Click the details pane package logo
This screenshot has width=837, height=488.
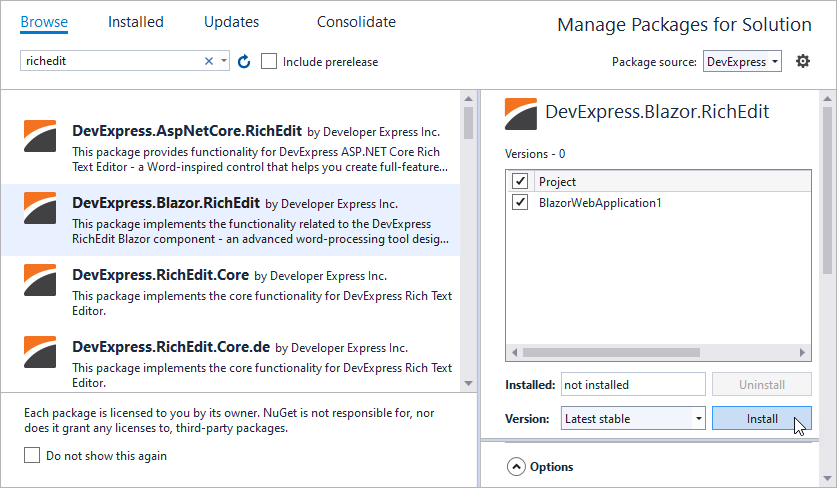click(521, 114)
